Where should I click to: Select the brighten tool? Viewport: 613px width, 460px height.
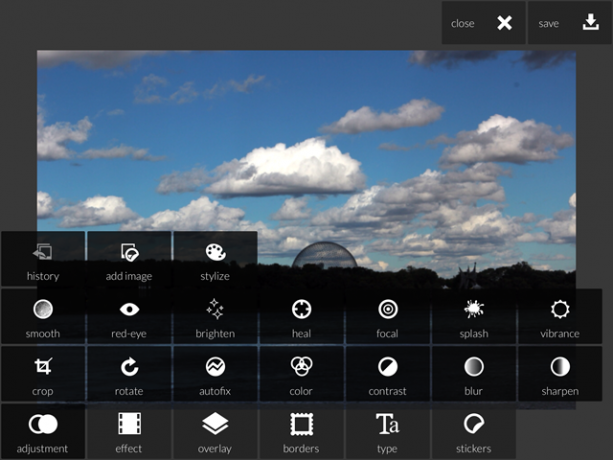tap(215, 317)
